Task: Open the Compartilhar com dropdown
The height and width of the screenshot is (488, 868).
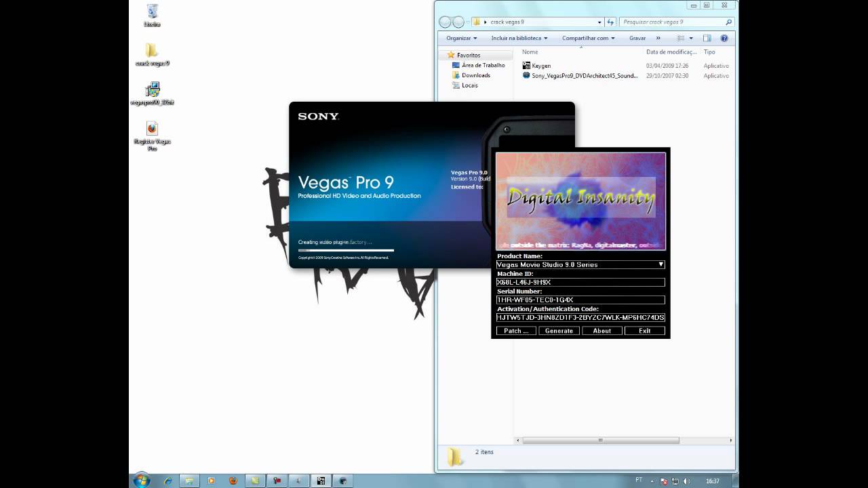Action: (589, 38)
